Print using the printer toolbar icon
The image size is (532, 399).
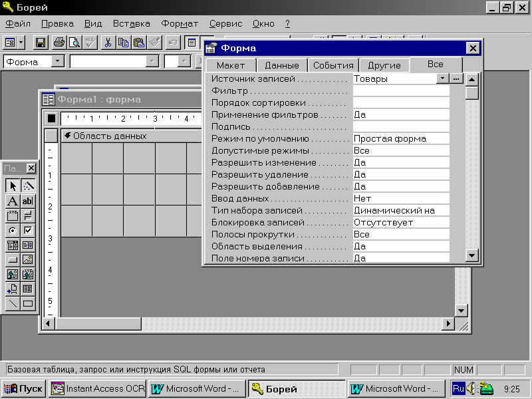pos(59,43)
